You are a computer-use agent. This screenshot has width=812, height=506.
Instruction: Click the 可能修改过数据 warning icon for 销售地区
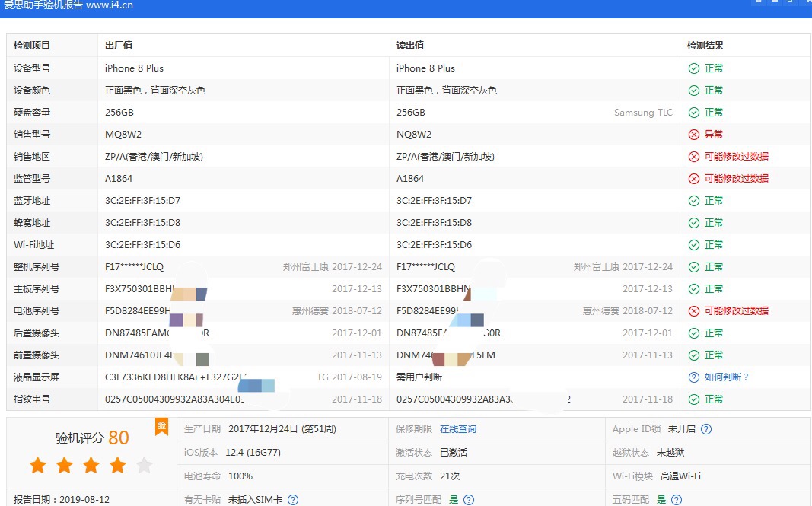point(693,156)
